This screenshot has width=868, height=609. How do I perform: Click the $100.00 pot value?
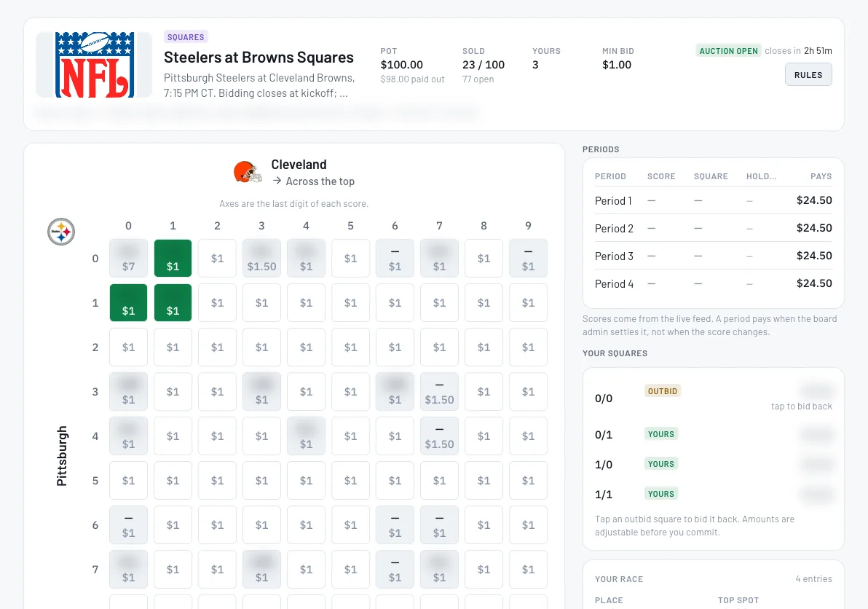coord(401,65)
